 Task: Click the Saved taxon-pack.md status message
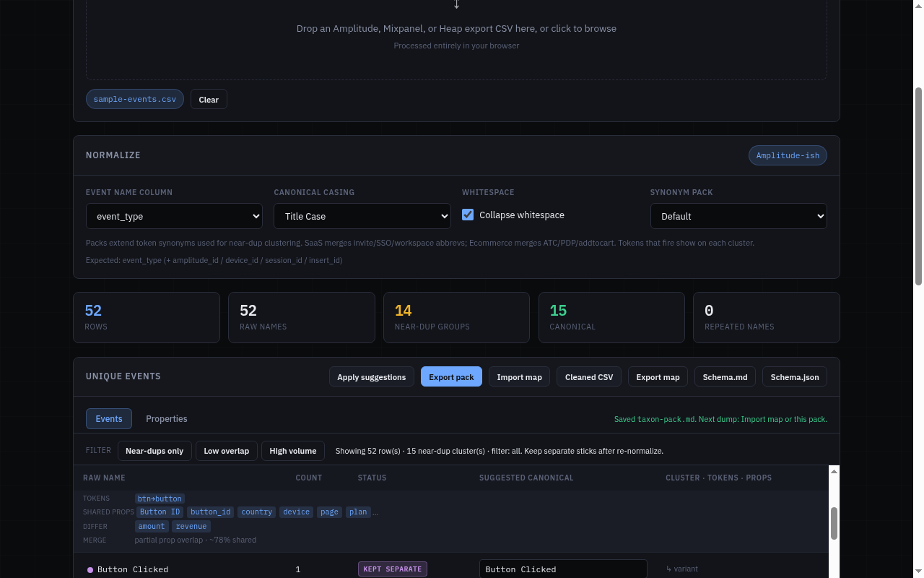720,419
